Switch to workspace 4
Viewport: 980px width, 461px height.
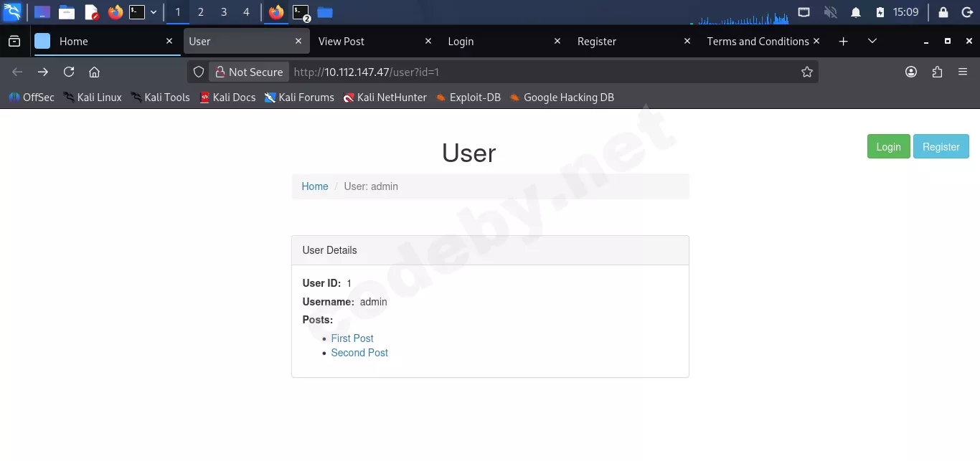pos(247,12)
